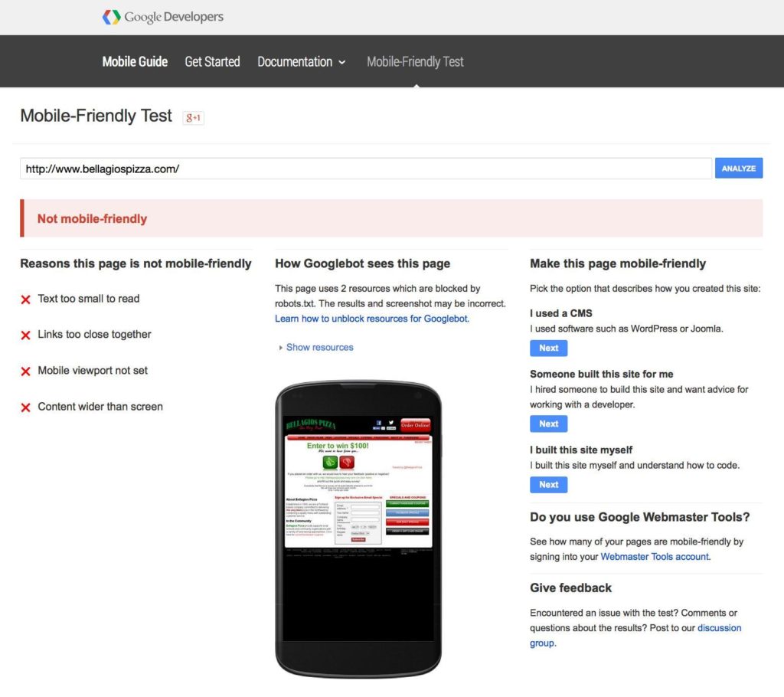Switch to the Get Started section
This screenshot has height=697, width=784.
pos(212,62)
